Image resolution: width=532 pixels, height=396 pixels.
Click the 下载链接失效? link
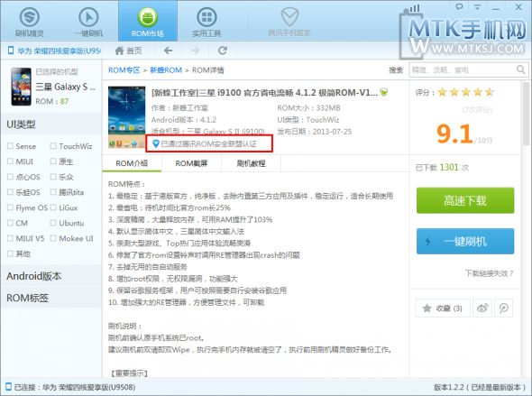[490, 273]
